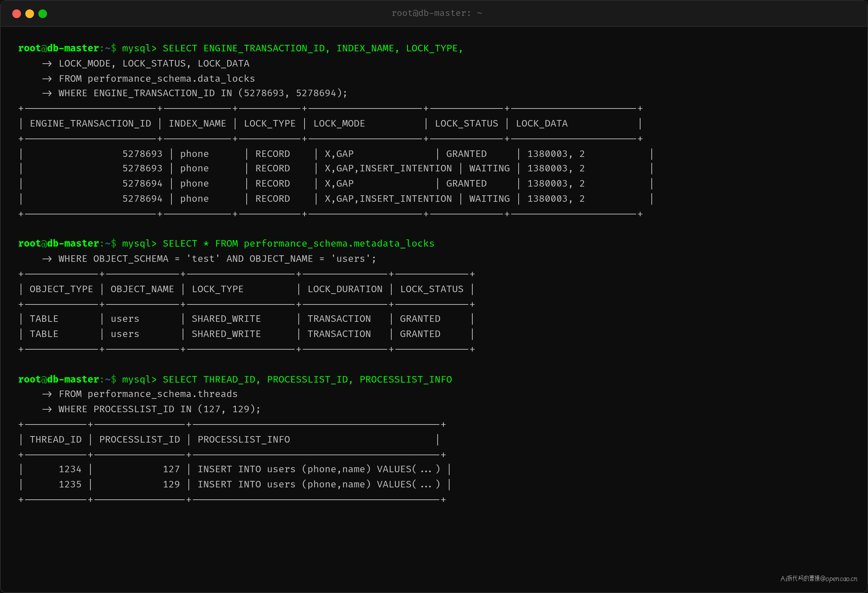Click PROCESSLIST_ID value 129

point(171,484)
